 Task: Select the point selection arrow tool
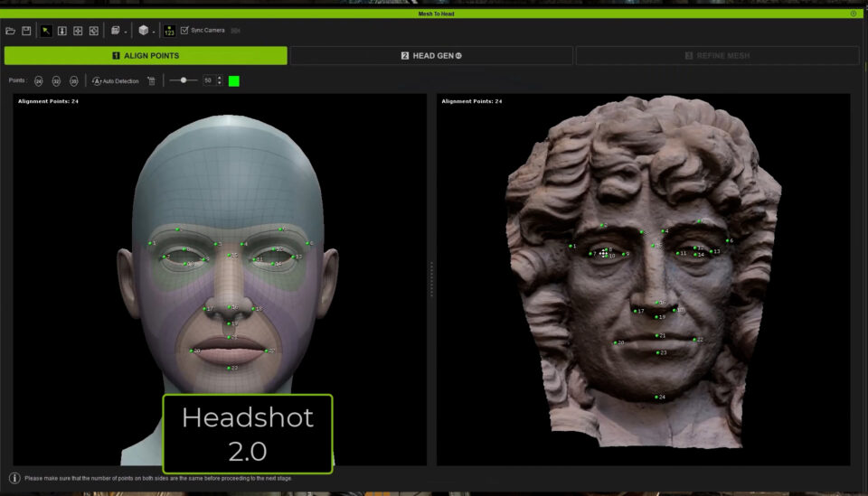tap(46, 31)
